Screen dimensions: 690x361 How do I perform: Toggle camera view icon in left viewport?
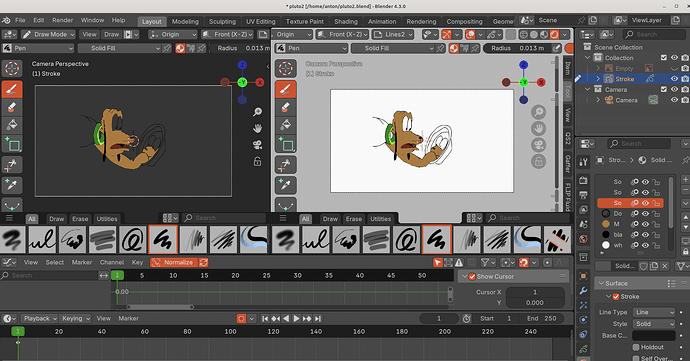pyautogui.click(x=257, y=144)
